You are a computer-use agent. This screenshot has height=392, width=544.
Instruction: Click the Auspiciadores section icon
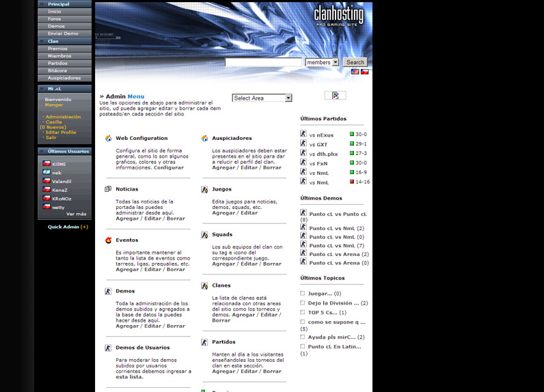tap(205, 138)
